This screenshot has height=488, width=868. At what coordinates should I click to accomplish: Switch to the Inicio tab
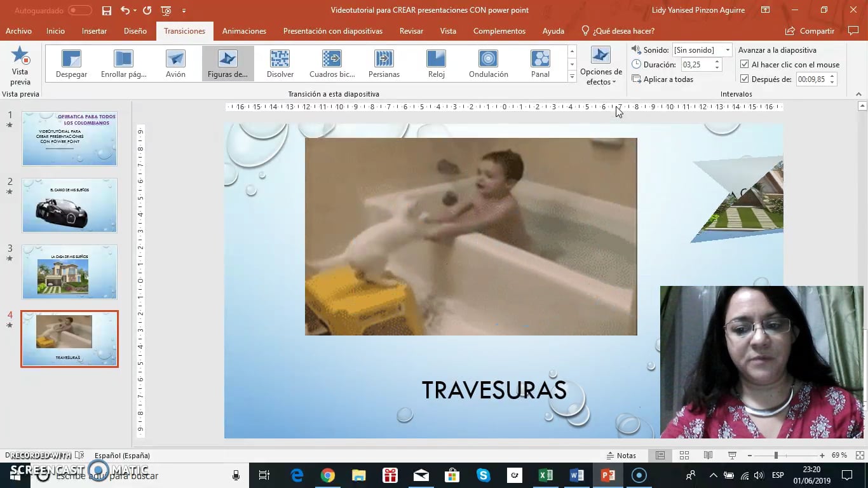pyautogui.click(x=55, y=30)
